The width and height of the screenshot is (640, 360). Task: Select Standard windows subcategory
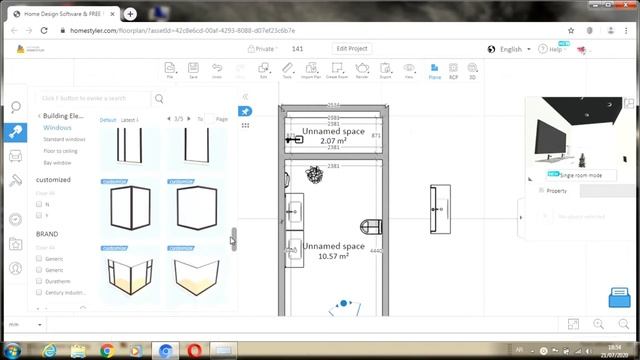[x=64, y=139]
